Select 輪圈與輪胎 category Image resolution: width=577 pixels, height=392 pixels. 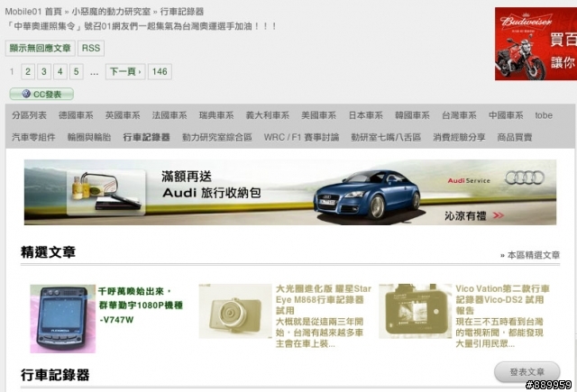[89, 137]
